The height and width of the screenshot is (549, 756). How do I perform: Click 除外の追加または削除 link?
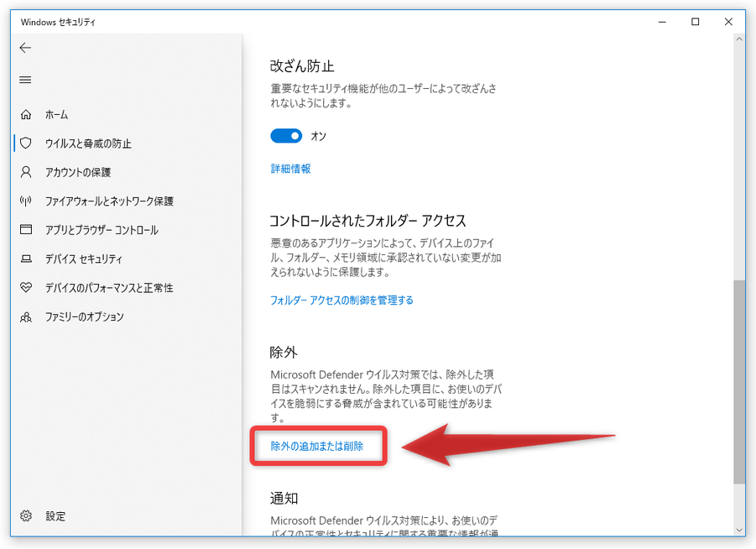coord(317,447)
